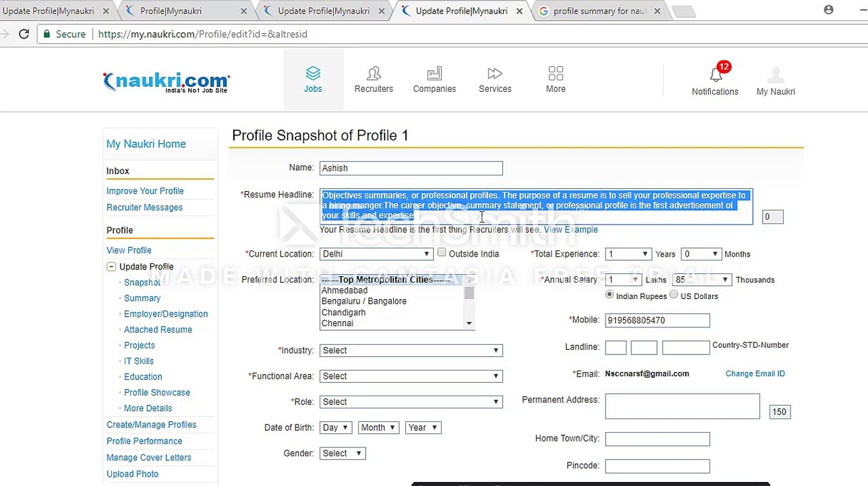The height and width of the screenshot is (486, 868).
Task: Open My Naukri account avatar
Action: click(x=776, y=74)
